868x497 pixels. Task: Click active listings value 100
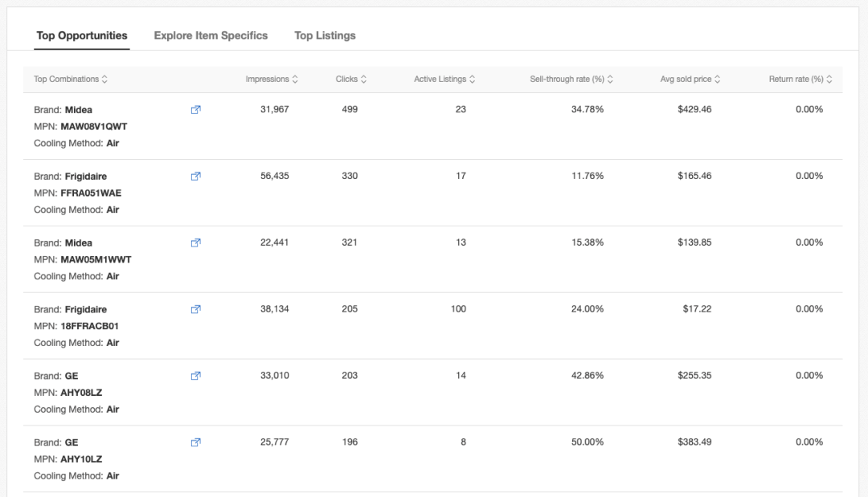pos(458,309)
